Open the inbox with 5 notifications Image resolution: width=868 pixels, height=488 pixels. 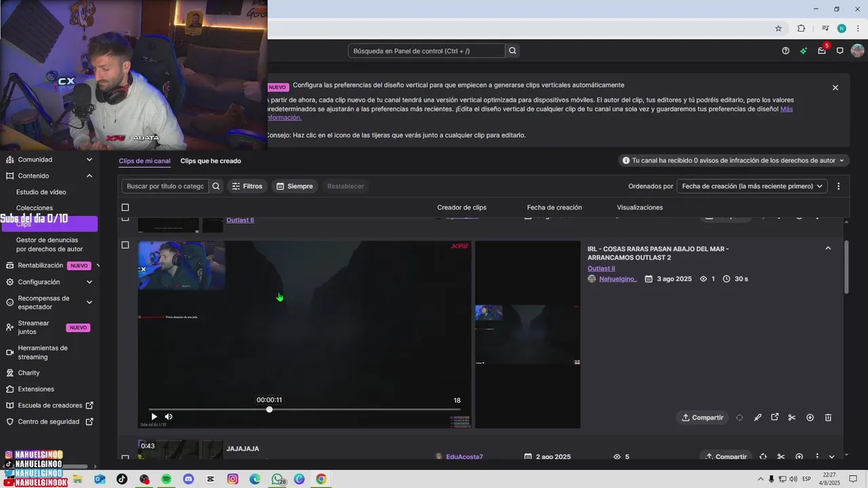(x=822, y=51)
